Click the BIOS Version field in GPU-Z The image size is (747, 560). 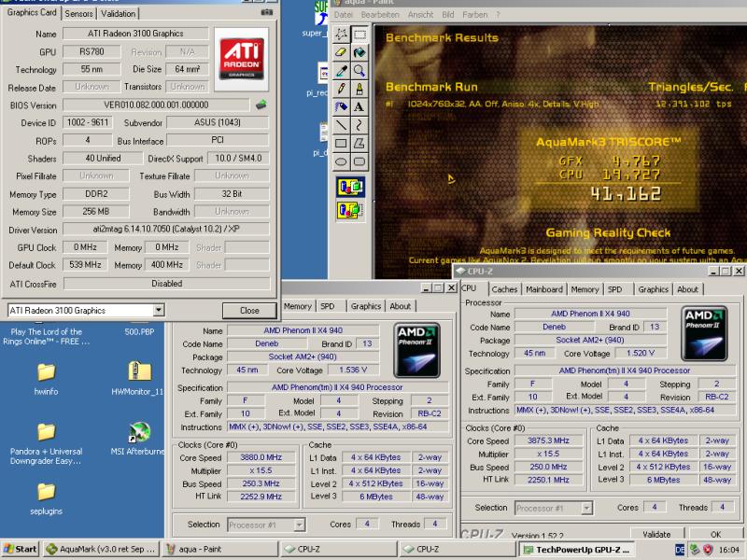click(x=156, y=105)
